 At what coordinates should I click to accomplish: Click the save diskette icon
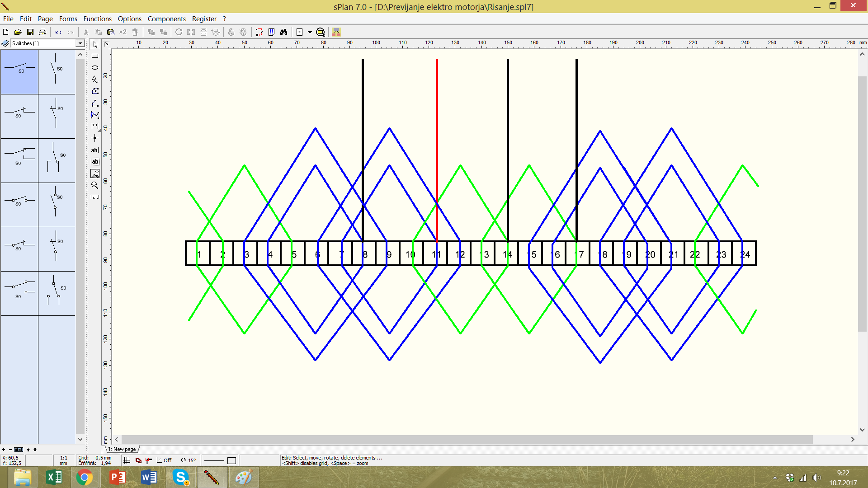(30, 32)
